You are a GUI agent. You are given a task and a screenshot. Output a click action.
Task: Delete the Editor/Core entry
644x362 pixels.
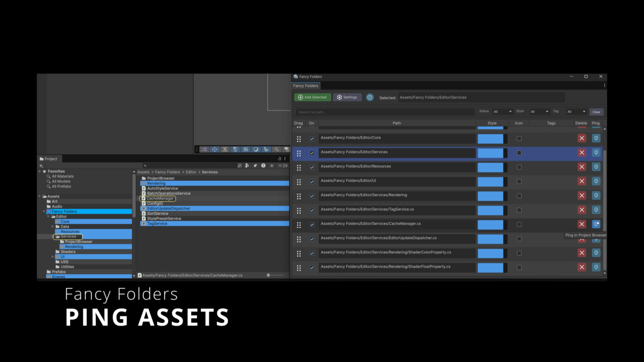pyautogui.click(x=581, y=138)
